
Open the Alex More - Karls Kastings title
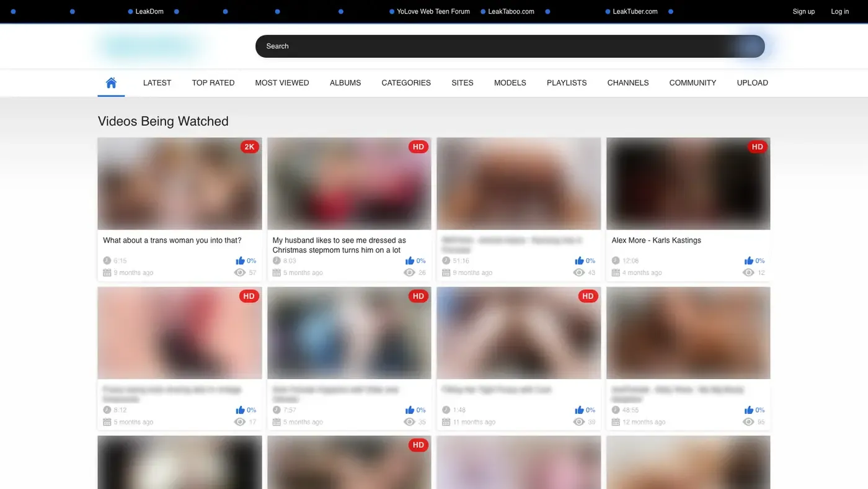656,240
